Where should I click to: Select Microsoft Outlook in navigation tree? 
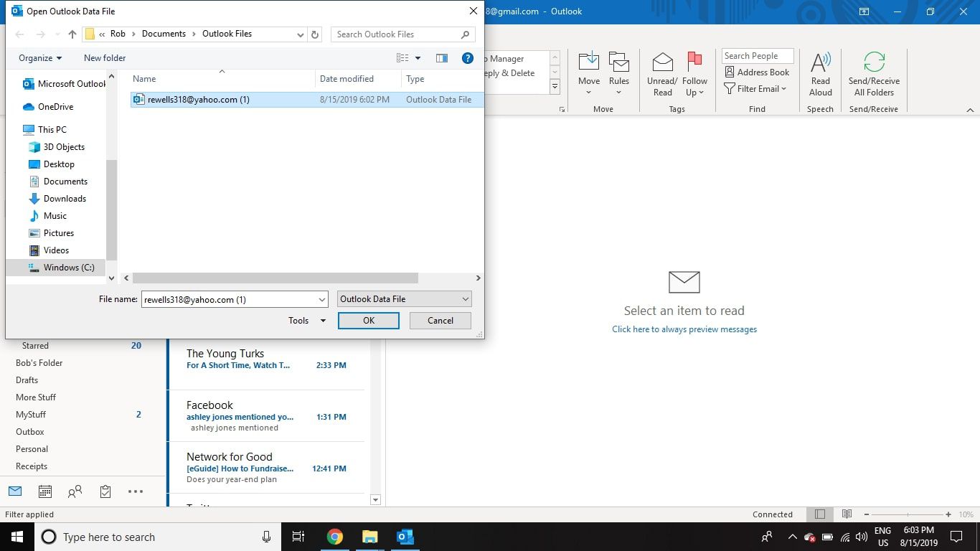point(65,84)
